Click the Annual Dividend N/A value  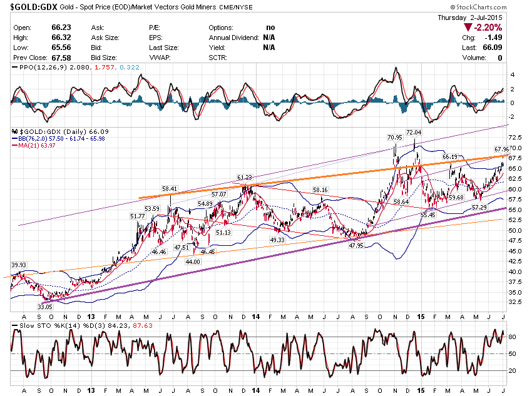pyautogui.click(x=269, y=38)
